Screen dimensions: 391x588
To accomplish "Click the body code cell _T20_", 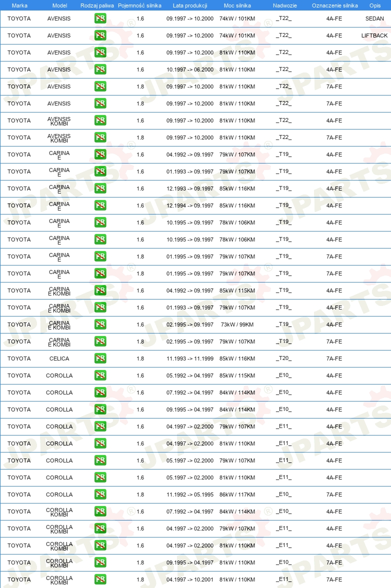I will [284, 358].
